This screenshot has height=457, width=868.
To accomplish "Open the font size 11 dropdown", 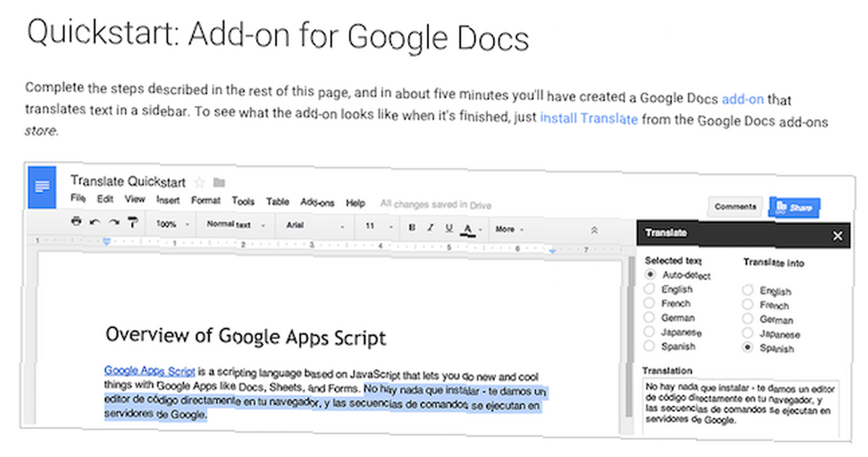I will pyautogui.click(x=379, y=226).
